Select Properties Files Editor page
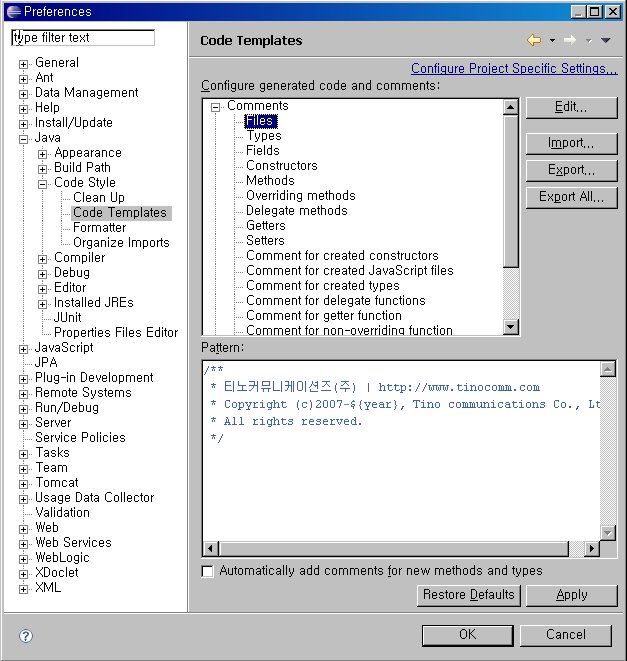 click(116, 333)
